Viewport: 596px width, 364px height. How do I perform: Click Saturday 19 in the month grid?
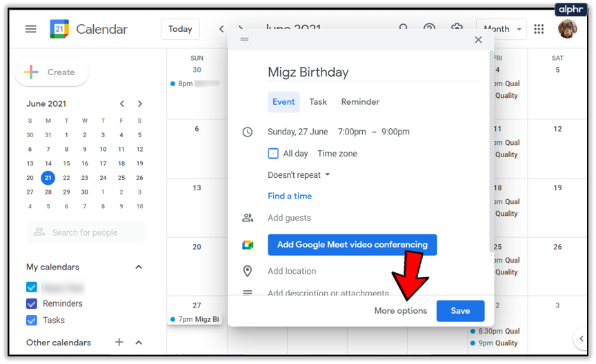557,188
